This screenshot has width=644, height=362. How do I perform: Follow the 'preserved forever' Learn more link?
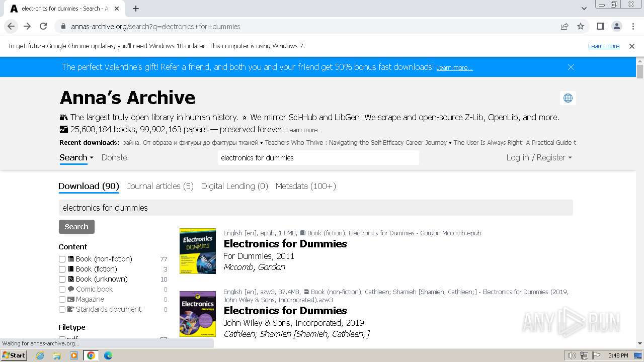304,130
